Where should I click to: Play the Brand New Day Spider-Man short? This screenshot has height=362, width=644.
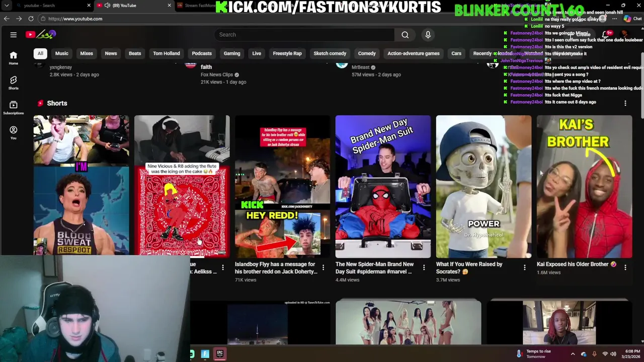[x=383, y=187]
